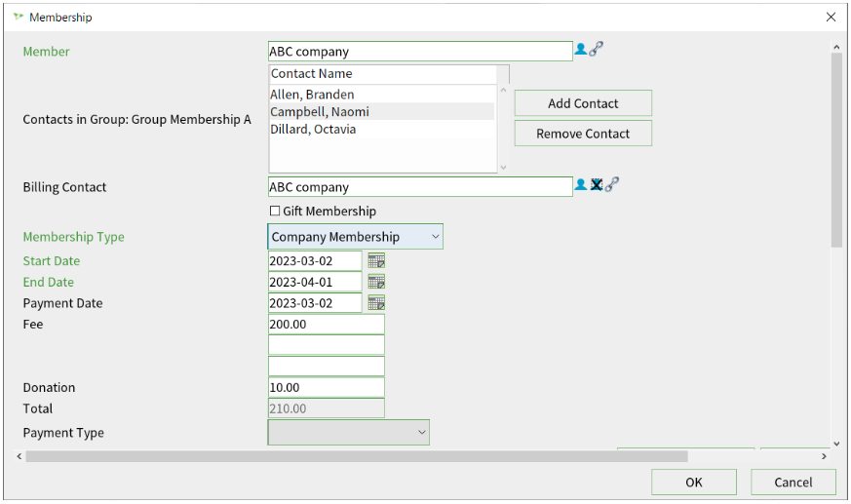Click the Add Contact button
This screenshot has width=851, height=504.
583,103
